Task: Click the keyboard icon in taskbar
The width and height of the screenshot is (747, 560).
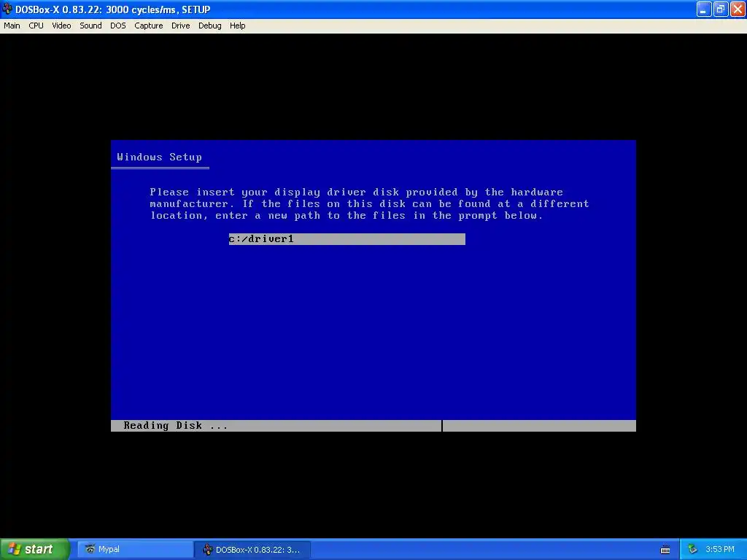Action: point(665,550)
